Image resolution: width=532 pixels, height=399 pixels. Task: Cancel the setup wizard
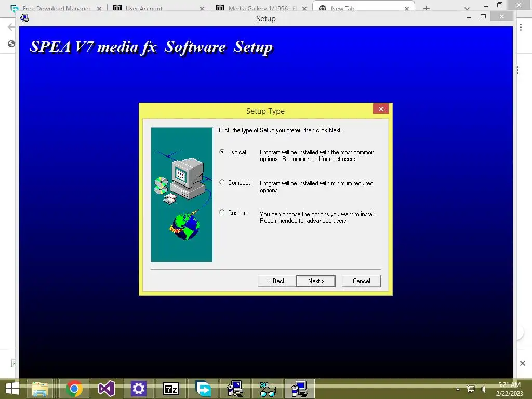pyautogui.click(x=361, y=281)
